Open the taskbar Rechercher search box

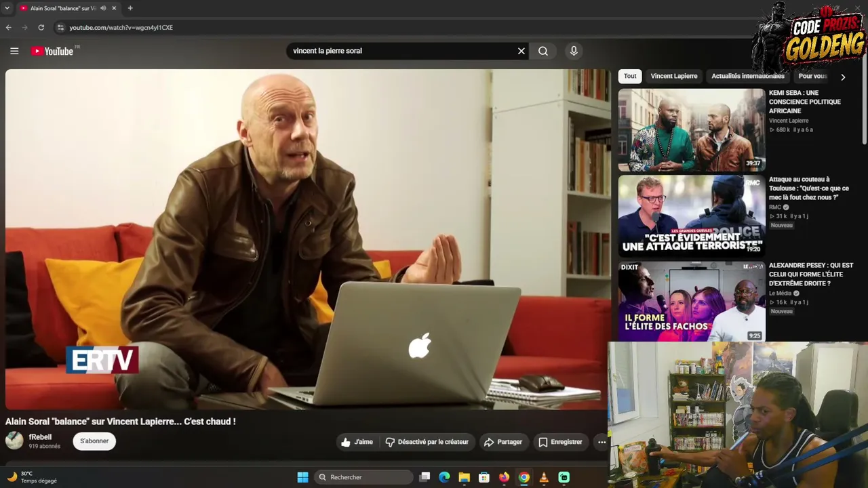coord(365,477)
